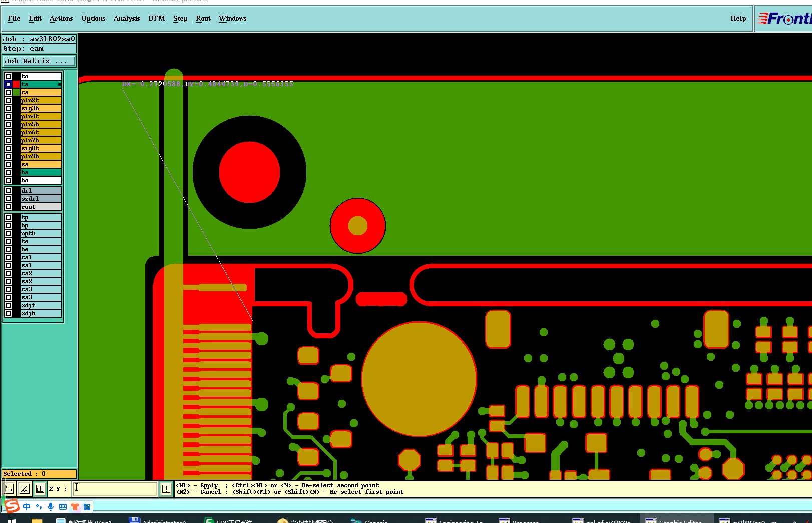Open the DFM menu
Image resolution: width=812 pixels, height=523 pixels.
157,18
